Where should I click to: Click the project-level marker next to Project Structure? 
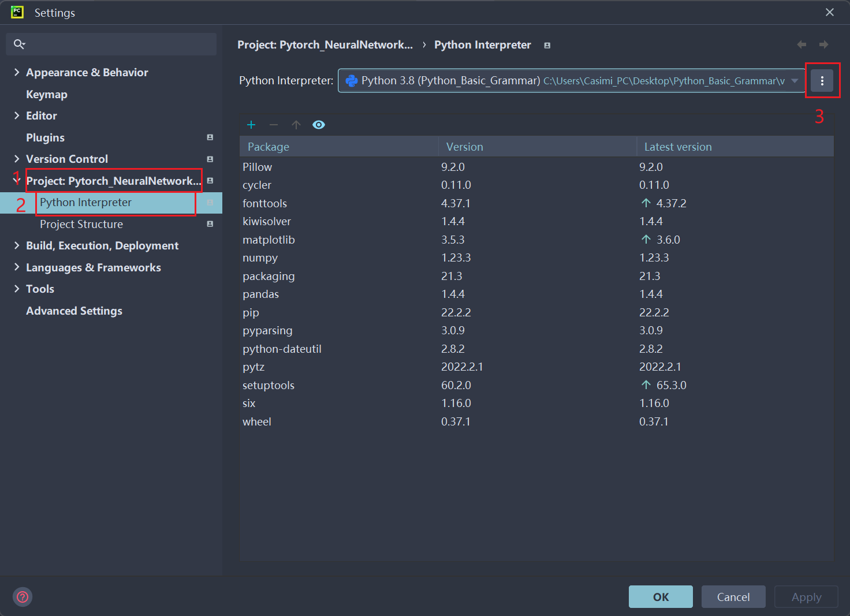[x=210, y=224]
